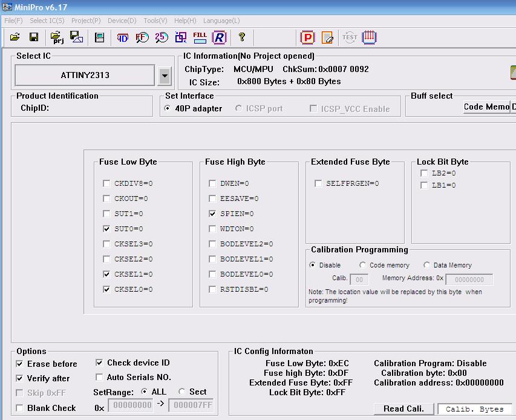The image size is (516, 420).
Task: Open a project with the prj icon
Action: [x=57, y=37]
